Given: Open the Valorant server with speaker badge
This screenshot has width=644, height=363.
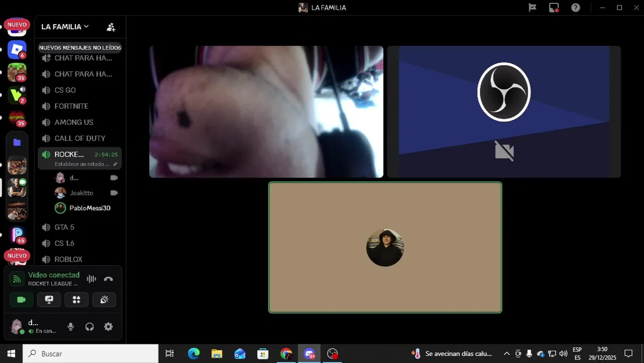Looking at the screenshot, I should pos(17,95).
